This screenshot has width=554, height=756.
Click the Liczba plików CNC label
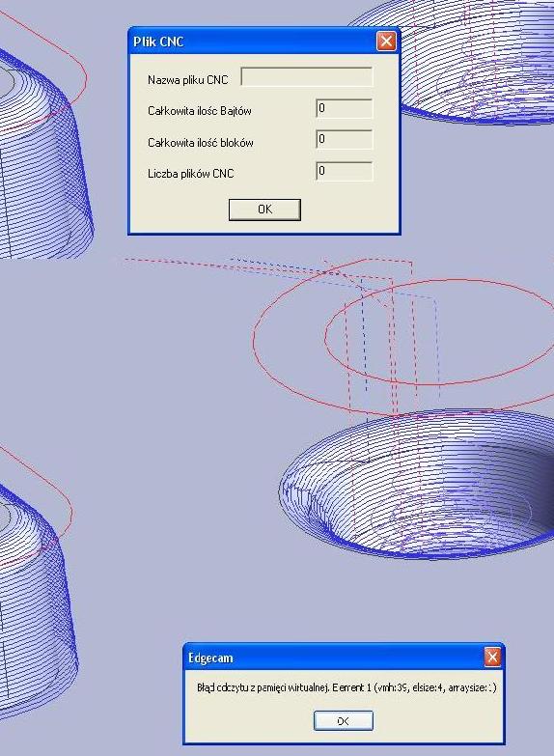[x=191, y=174]
